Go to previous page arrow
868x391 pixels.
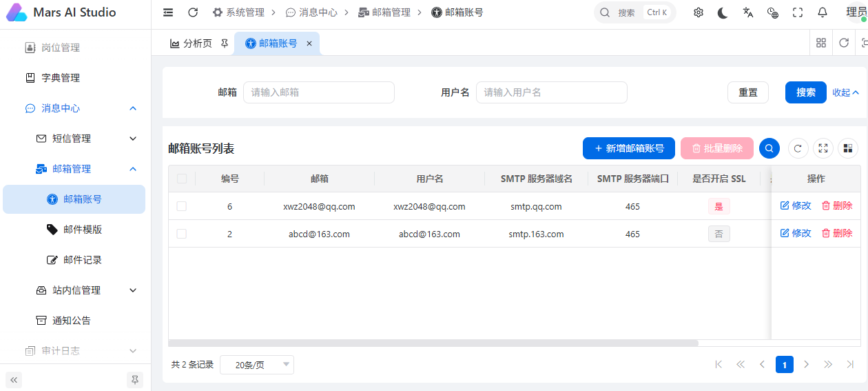[763, 364]
